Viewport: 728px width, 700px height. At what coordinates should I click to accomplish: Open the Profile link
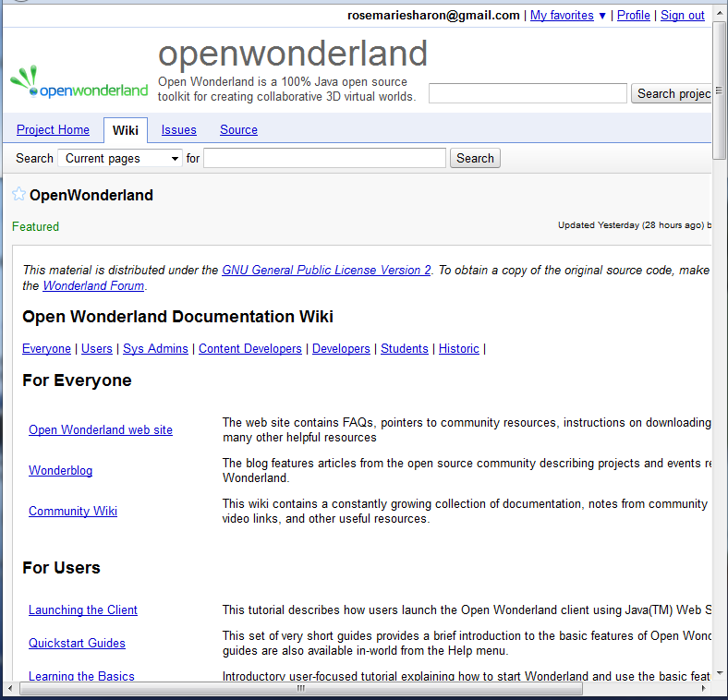pyautogui.click(x=633, y=16)
